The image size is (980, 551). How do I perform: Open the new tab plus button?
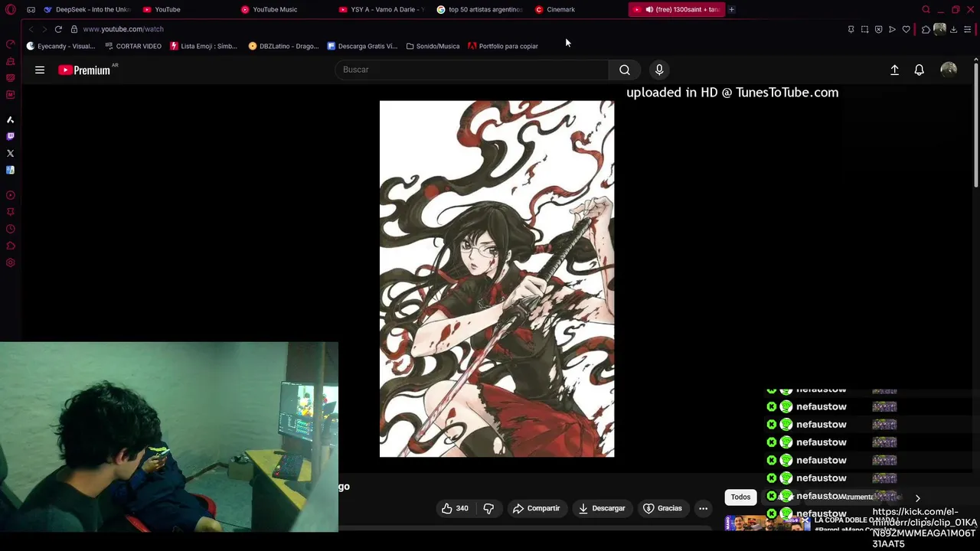732,9
